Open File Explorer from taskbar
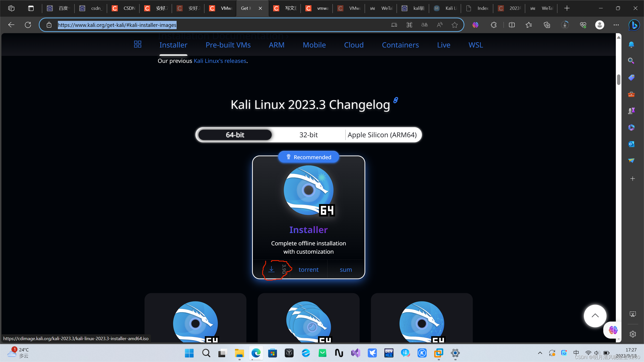This screenshot has height=362, width=644. point(239,353)
